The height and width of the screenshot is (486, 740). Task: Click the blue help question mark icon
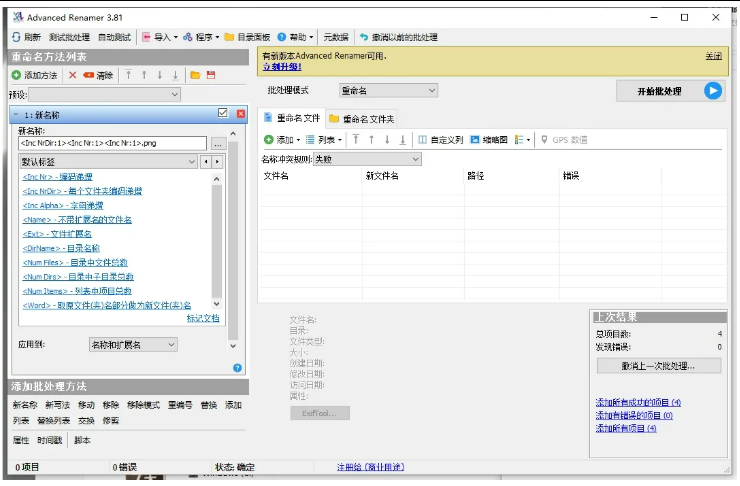coord(237,368)
